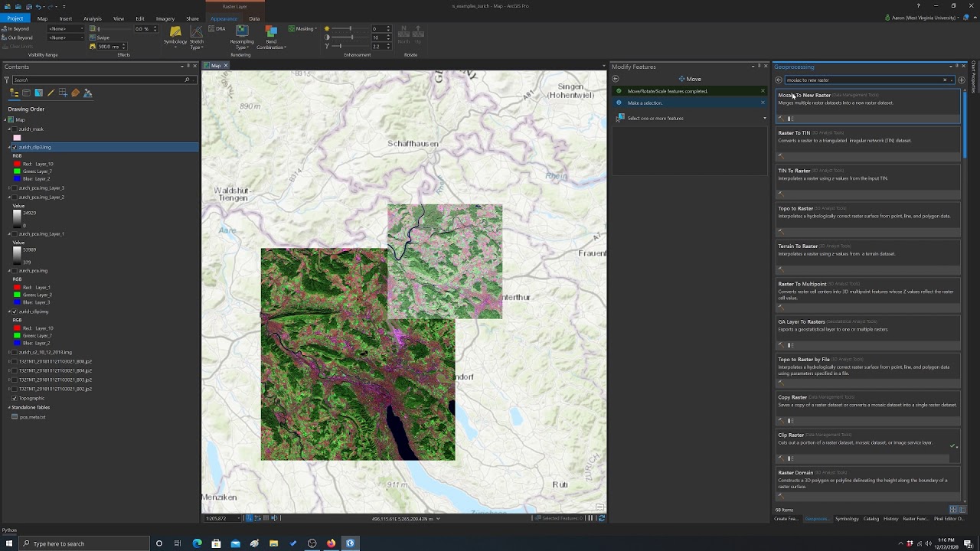980x551 pixels.
Task: Expand T32TMT_20181012T103021_B08.jp2 node
Action: 9,361
